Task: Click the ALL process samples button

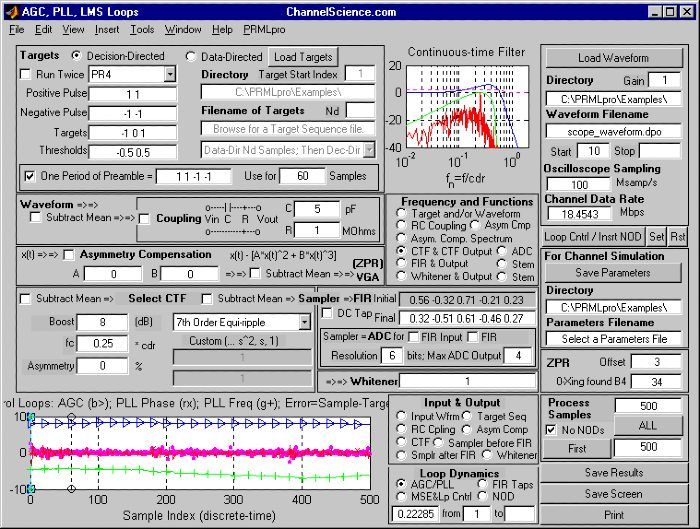Action: pyautogui.click(x=648, y=425)
